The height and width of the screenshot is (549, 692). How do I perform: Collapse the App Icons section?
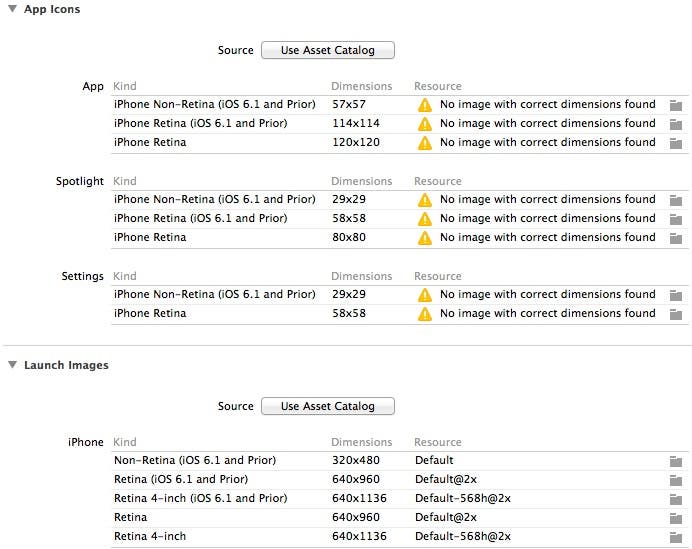pos(11,10)
